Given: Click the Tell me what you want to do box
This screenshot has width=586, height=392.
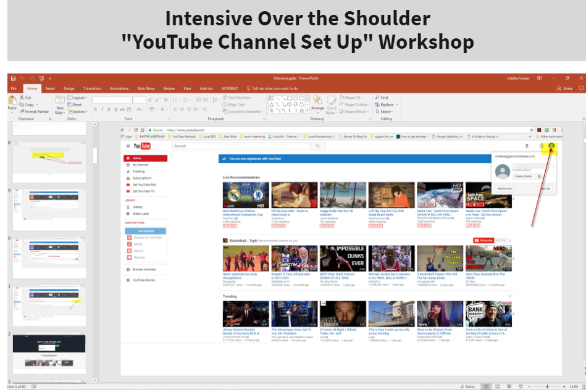Looking at the screenshot, I should [x=272, y=88].
